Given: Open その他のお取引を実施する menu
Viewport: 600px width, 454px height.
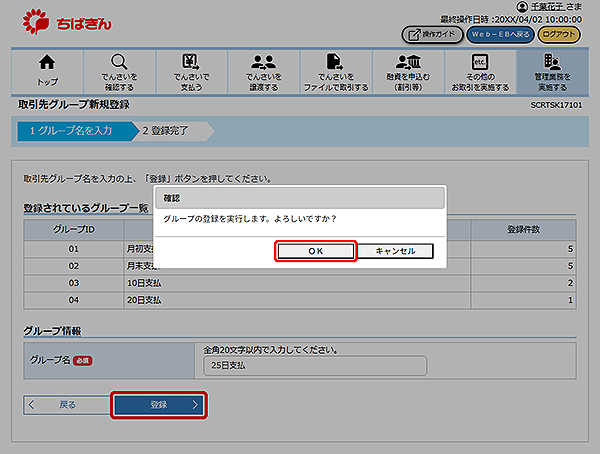Looking at the screenshot, I should coord(480,72).
